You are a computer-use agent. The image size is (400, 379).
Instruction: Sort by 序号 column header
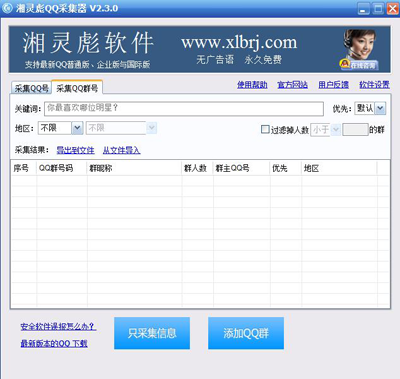[23, 168]
